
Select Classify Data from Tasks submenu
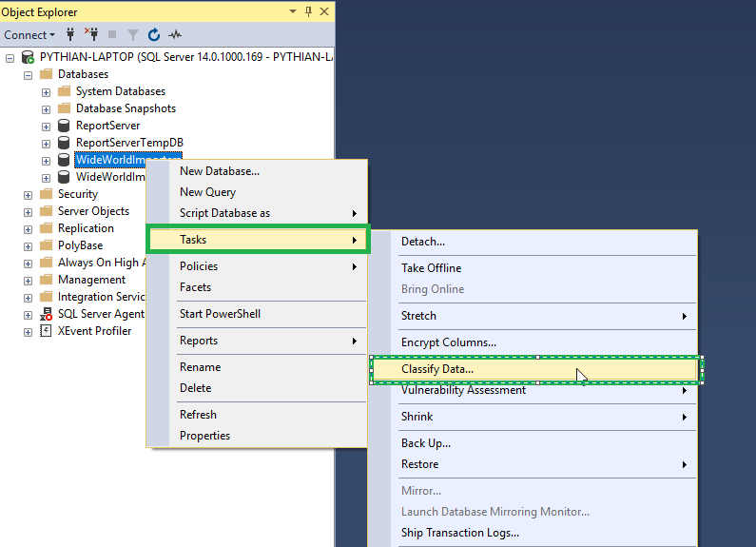point(437,369)
